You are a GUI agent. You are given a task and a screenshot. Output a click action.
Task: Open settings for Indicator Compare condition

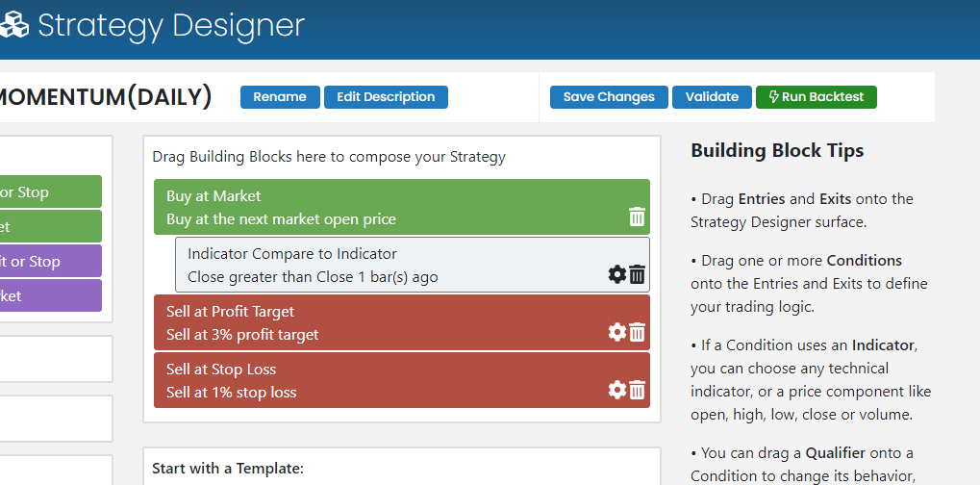tap(617, 275)
